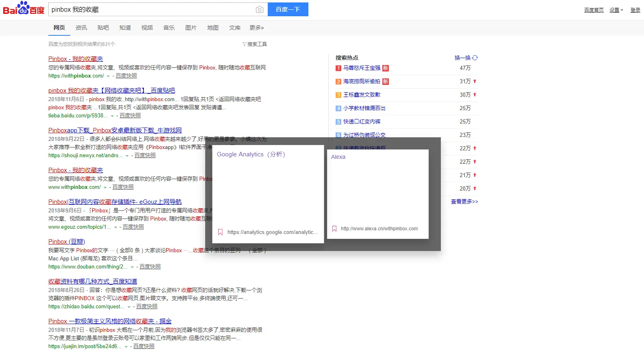Click rank 1 hot search badge

click(x=338, y=68)
